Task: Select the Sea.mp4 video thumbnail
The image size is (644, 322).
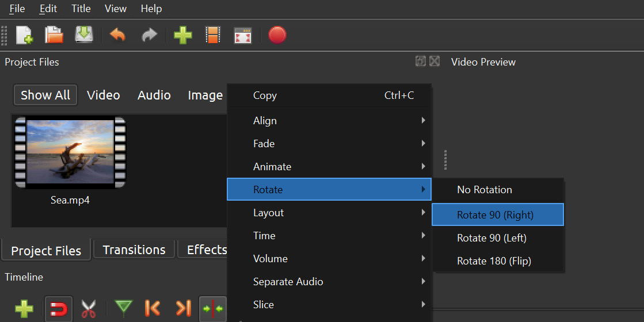Action: click(70, 153)
